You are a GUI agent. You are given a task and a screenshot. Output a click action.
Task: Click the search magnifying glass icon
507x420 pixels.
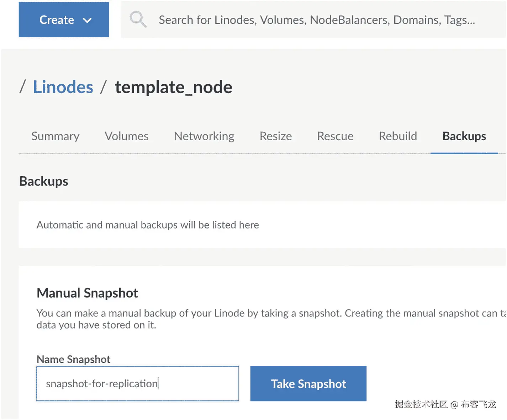[138, 19]
